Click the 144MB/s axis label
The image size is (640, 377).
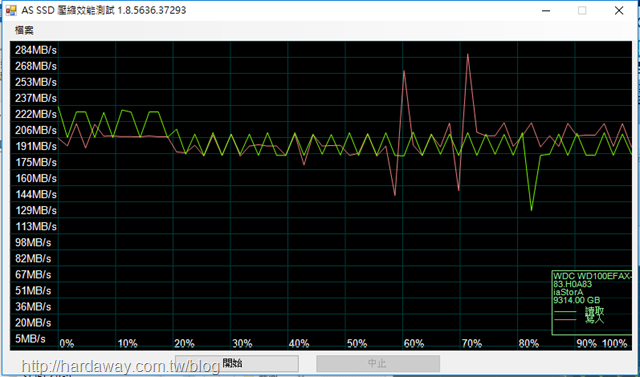[36, 194]
